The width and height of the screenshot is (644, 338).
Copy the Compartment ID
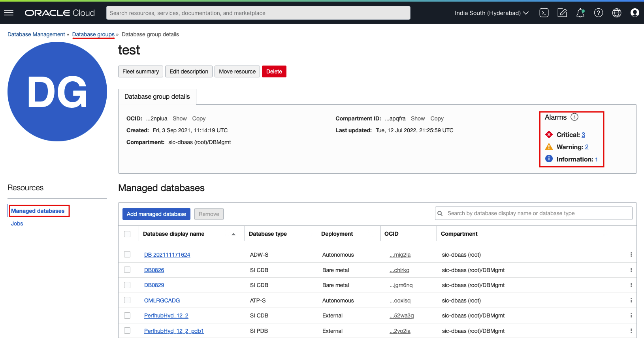pyautogui.click(x=437, y=118)
